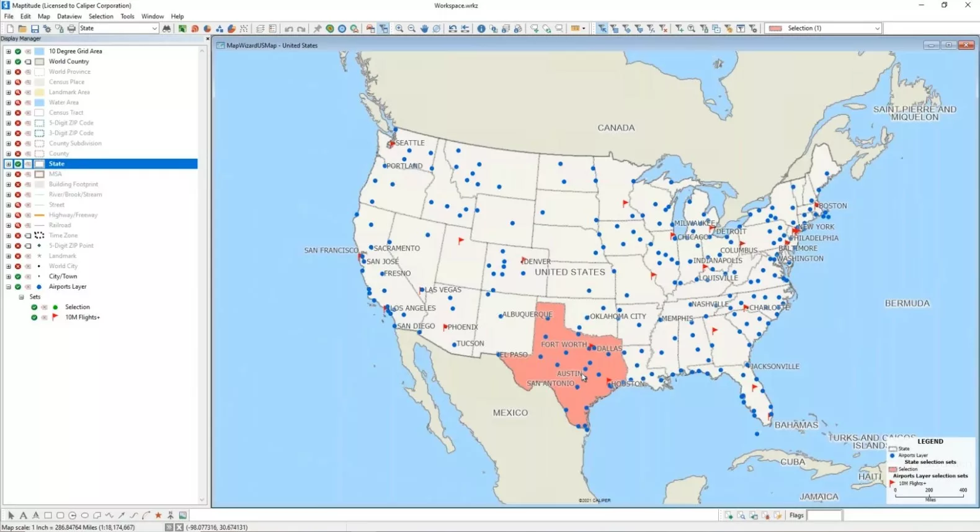Click the Info tool icon

[481, 29]
